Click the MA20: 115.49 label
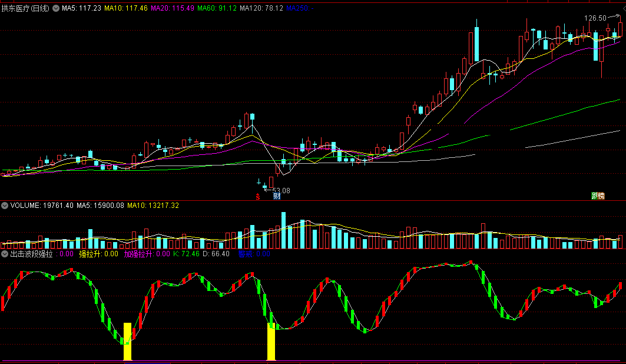The height and width of the screenshot is (364, 626). point(173,8)
